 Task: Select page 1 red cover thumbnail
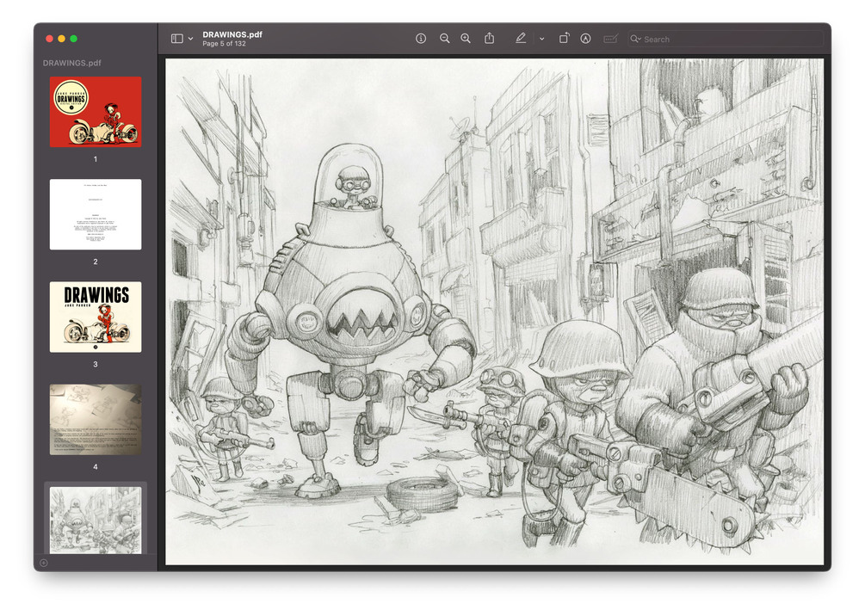[x=96, y=112]
